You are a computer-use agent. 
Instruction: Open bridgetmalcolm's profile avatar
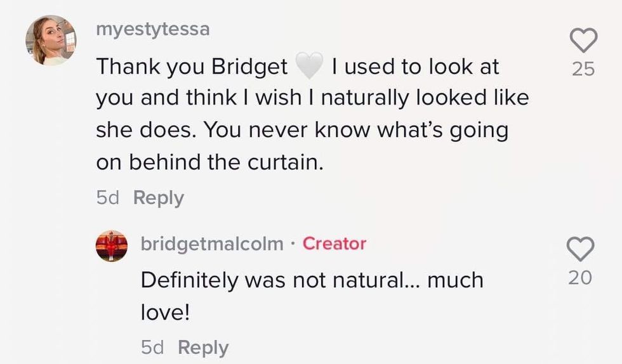coord(111,246)
